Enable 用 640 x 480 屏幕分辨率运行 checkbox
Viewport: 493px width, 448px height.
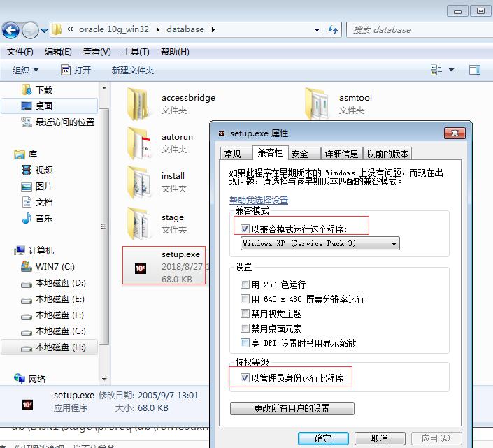pyautogui.click(x=245, y=298)
